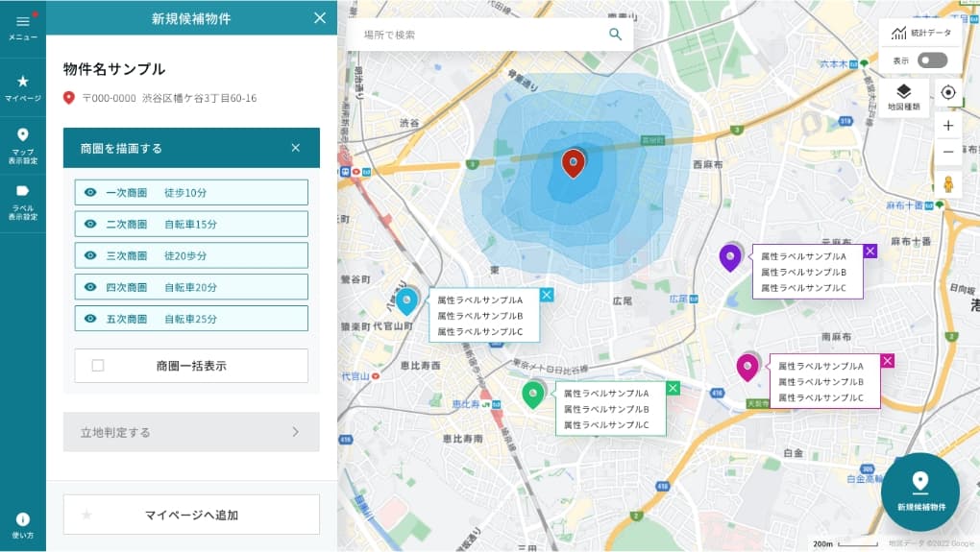Click マイページへ追加 button
This screenshot has width=980, height=552.
click(x=191, y=515)
